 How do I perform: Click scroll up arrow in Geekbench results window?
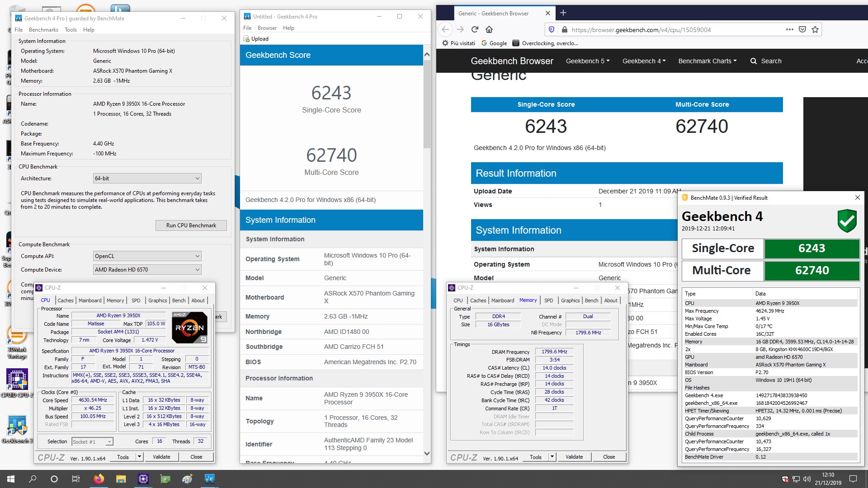[x=427, y=54]
